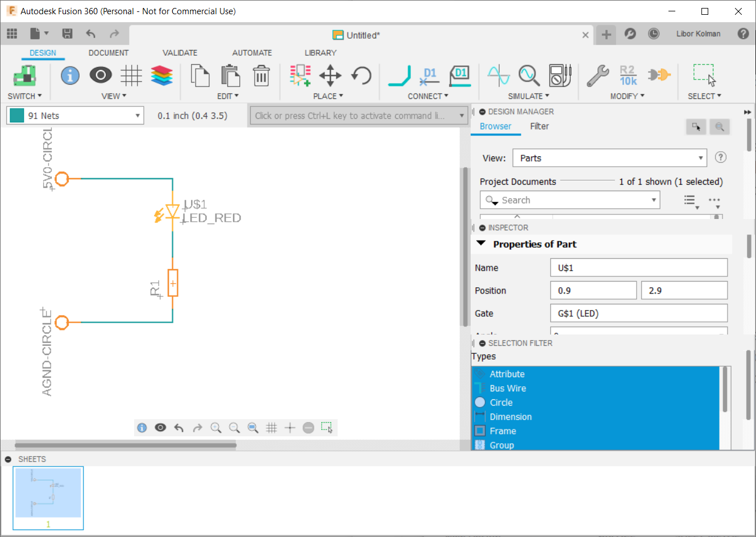Collapse the Selection Filter panel toggle
This screenshot has width=756, height=537.
coord(482,343)
